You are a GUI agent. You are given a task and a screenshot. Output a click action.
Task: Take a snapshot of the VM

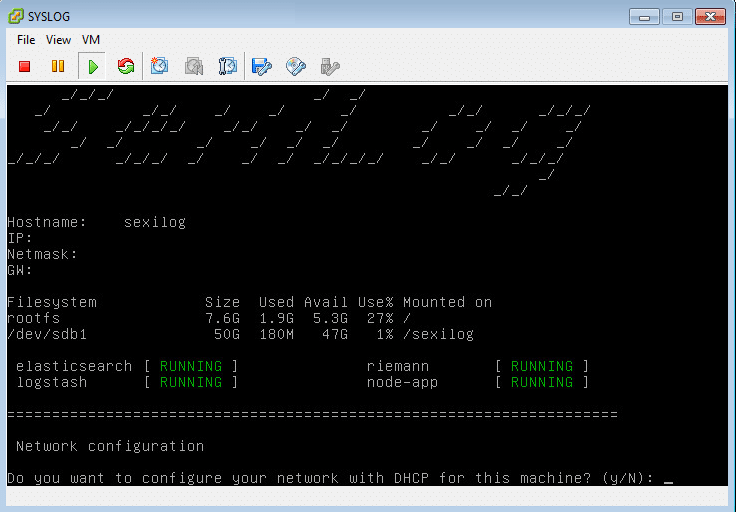[159, 66]
